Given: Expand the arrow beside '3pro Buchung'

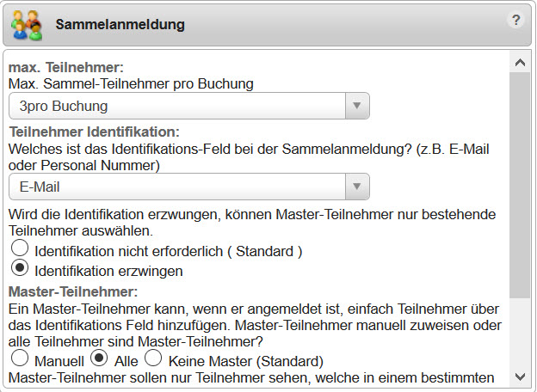Looking at the screenshot, I should (356, 106).
